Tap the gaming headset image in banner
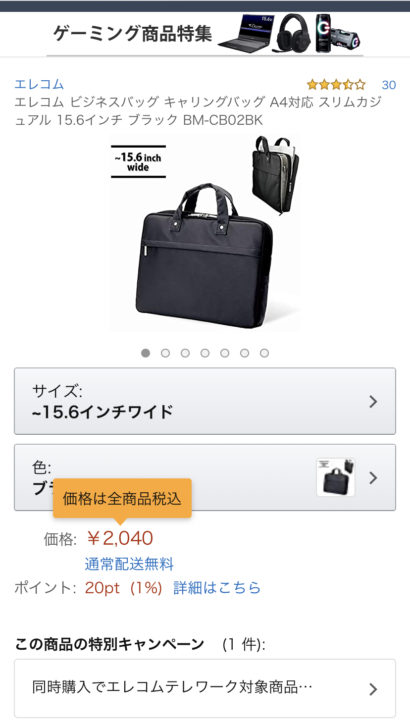 coord(293,33)
